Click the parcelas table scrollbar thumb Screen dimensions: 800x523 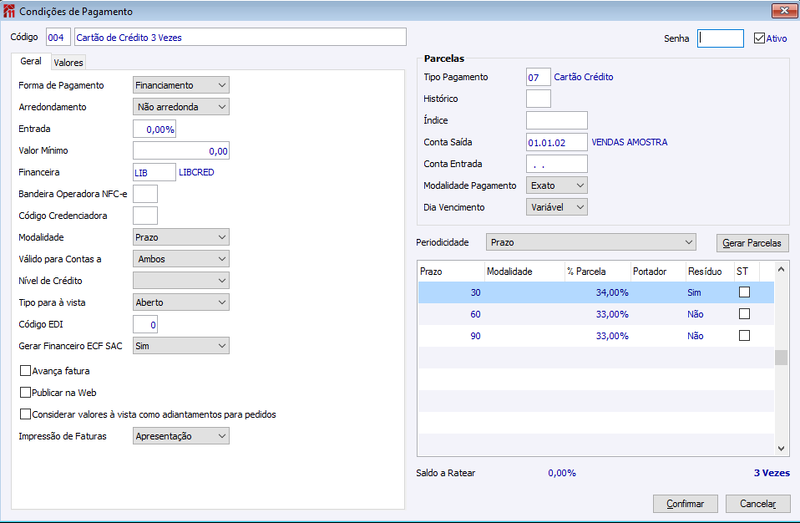click(781, 358)
